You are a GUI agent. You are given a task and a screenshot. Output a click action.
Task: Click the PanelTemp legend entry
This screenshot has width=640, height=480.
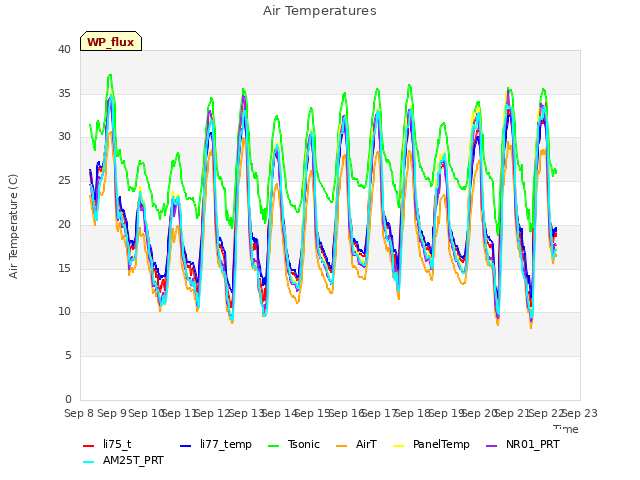(x=431, y=444)
